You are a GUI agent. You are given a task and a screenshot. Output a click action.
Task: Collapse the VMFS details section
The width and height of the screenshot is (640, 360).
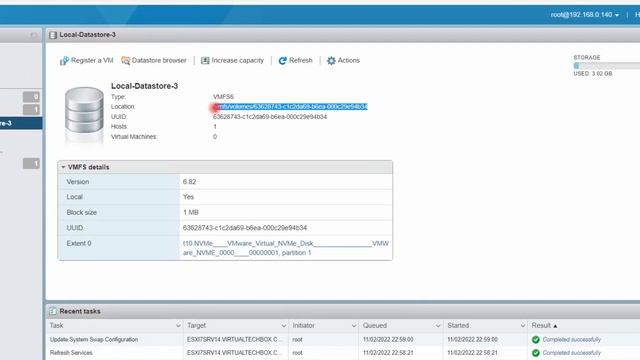pos(63,167)
